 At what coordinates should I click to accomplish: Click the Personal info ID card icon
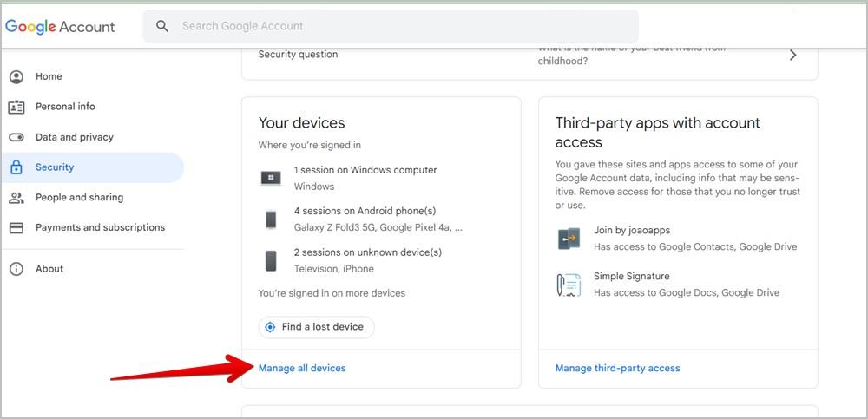point(16,107)
